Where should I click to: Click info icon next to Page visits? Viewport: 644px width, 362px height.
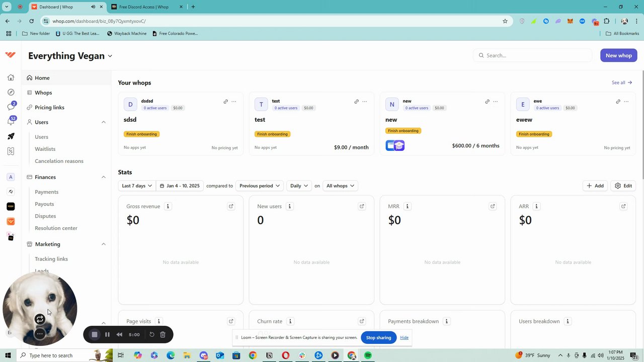pyautogui.click(x=158, y=321)
